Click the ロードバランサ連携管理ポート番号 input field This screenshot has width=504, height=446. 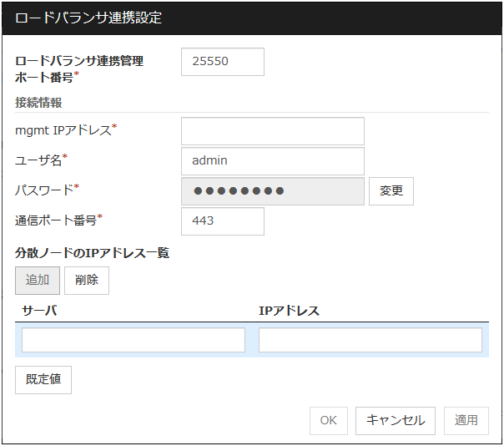point(222,62)
